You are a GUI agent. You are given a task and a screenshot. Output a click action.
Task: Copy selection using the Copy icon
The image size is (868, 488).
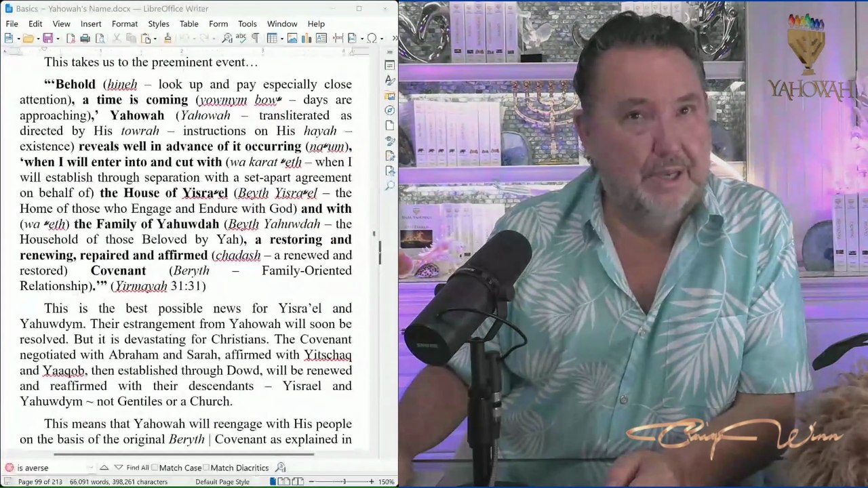coord(131,39)
